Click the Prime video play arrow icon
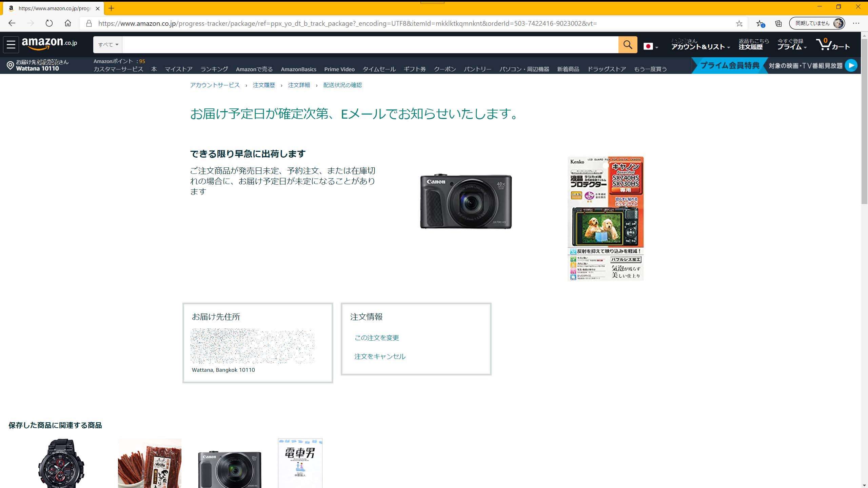Image resolution: width=868 pixels, height=488 pixels. (851, 65)
